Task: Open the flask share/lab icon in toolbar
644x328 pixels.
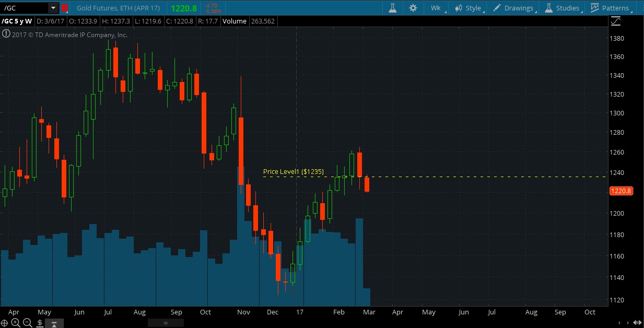Action: 392,8
